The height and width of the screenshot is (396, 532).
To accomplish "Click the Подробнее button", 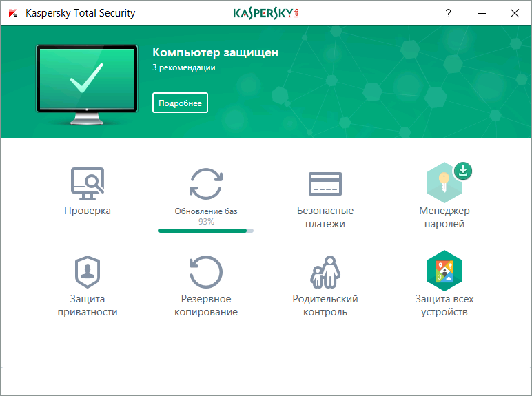I will click(x=180, y=103).
